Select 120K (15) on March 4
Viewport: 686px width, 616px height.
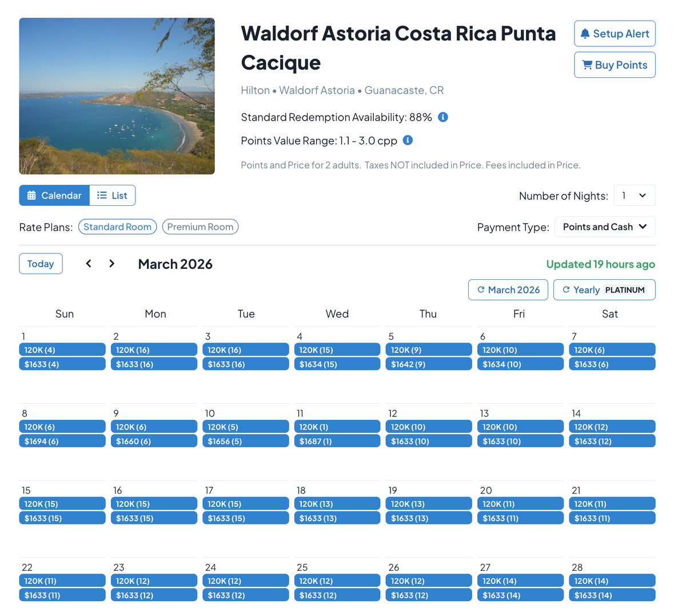337,349
